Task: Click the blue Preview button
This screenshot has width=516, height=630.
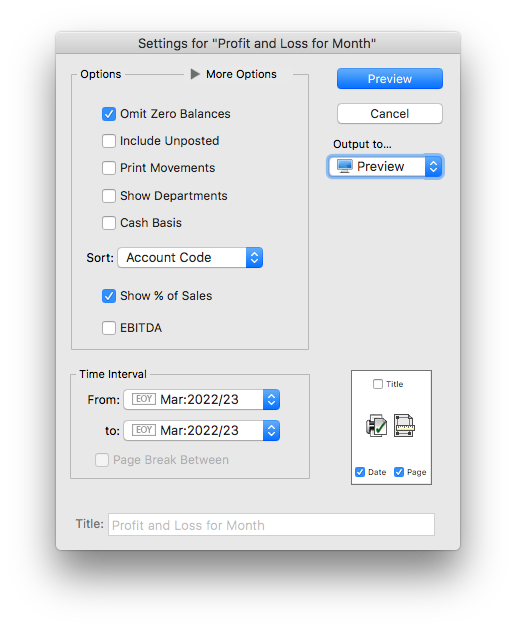Action: (x=390, y=79)
